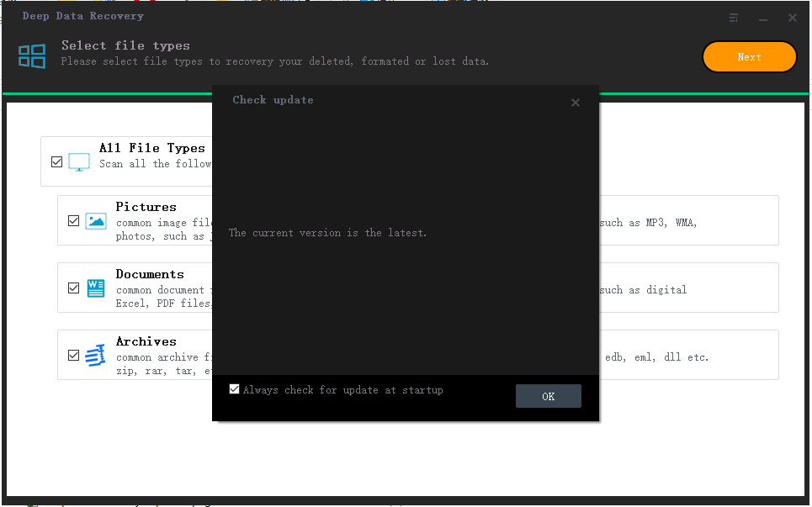This screenshot has height=507, width=812.
Task: Minimize the Deep Data Recovery window
Action: point(763,18)
